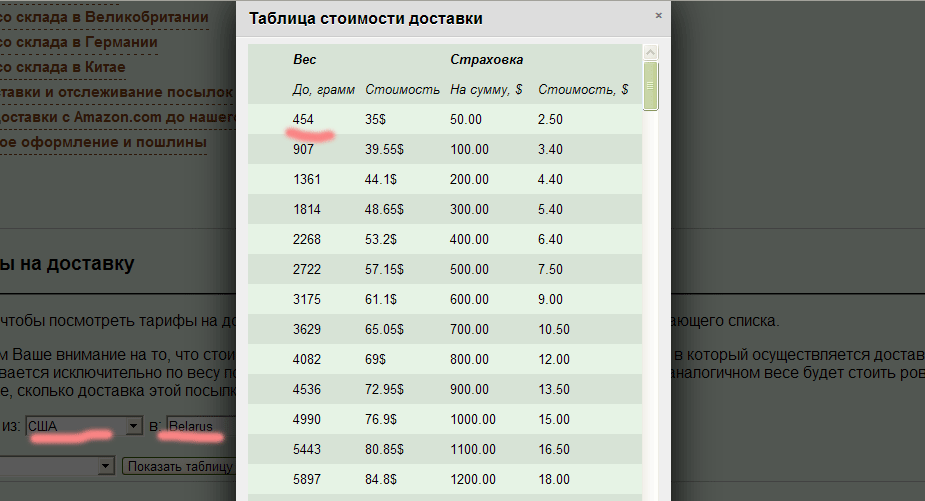Open the 'со склада в Германии' link
The height and width of the screenshot is (501, 925).
[x=78, y=43]
